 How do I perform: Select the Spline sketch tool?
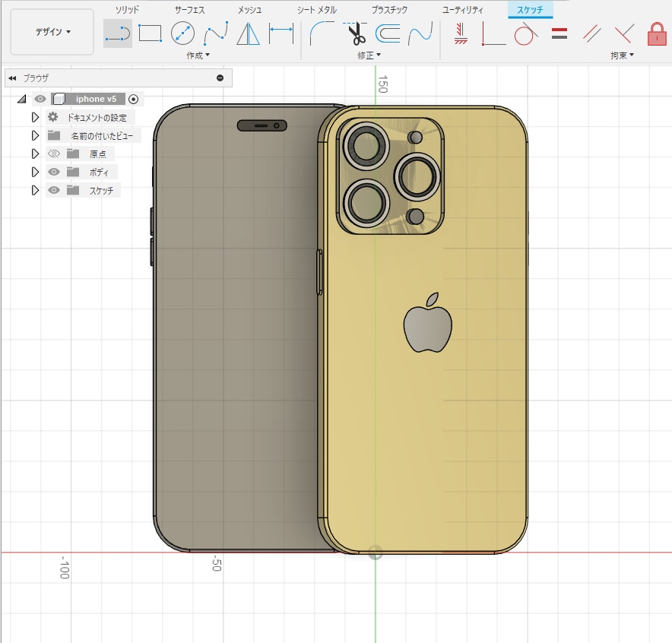pyautogui.click(x=216, y=33)
